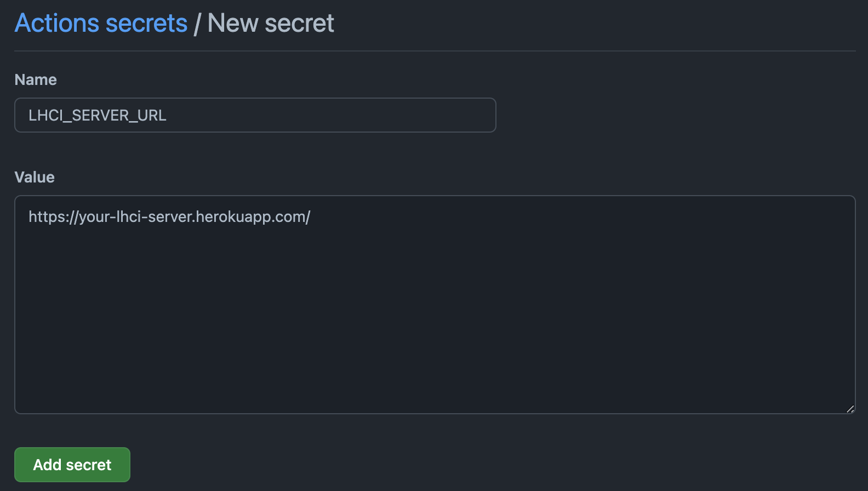Click the divider line under the heading
The image size is (868, 491).
coord(435,51)
